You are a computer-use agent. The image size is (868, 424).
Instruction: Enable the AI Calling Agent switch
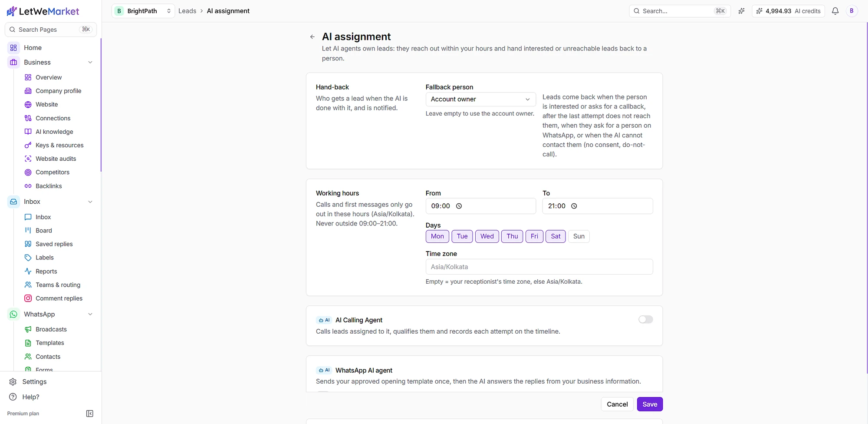646,320
